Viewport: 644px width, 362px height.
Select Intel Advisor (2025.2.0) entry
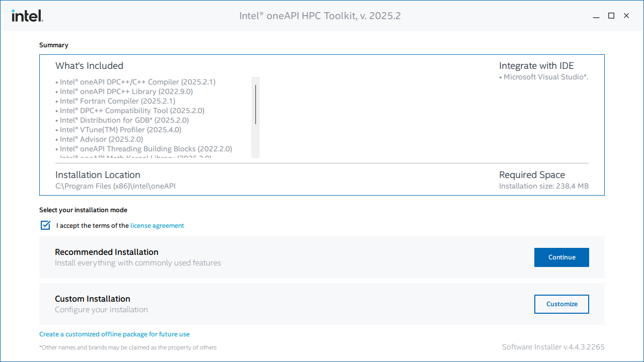99,139
